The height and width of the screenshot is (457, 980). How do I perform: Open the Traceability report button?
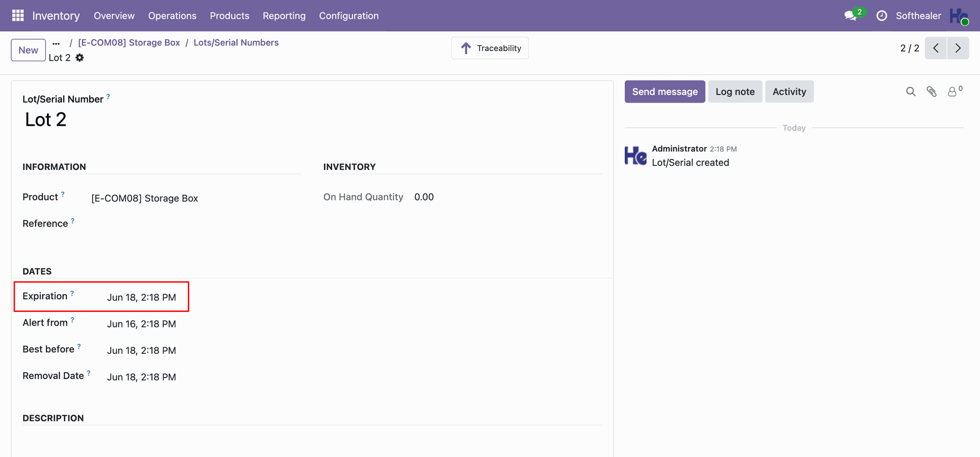pyautogui.click(x=490, y=48)
